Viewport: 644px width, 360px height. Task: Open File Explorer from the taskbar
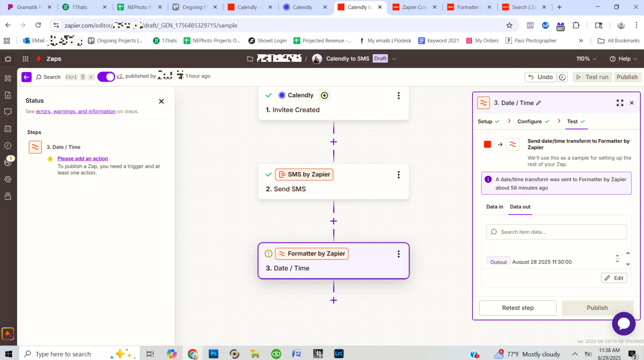pyautogui.click(x=255, y=354)
